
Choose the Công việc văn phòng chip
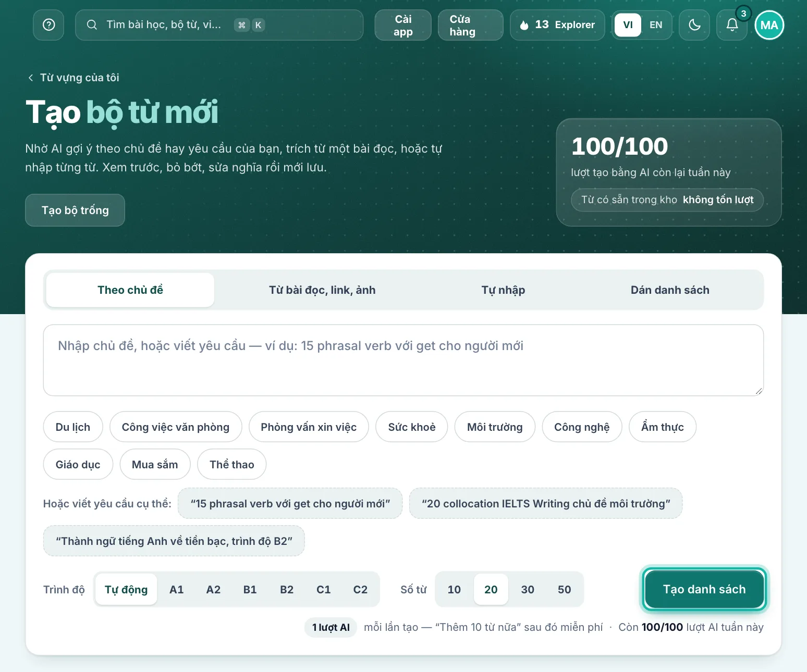[176, 427]
